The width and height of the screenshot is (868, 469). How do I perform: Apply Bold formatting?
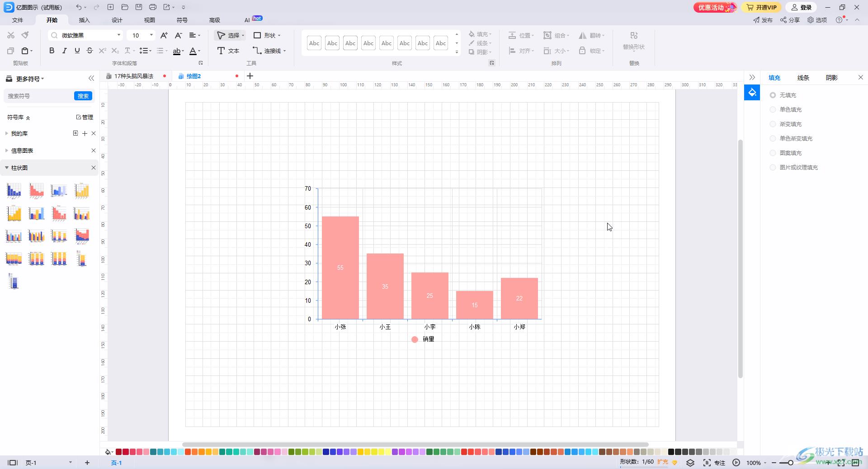click(x=52, y=51)
